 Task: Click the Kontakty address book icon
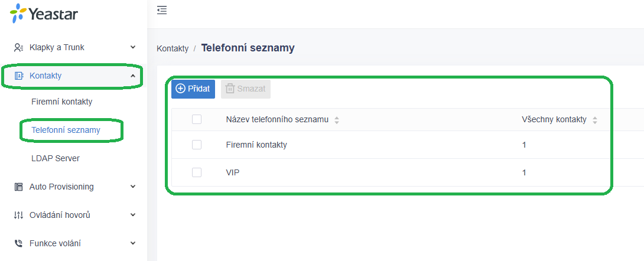pos(19,76)
